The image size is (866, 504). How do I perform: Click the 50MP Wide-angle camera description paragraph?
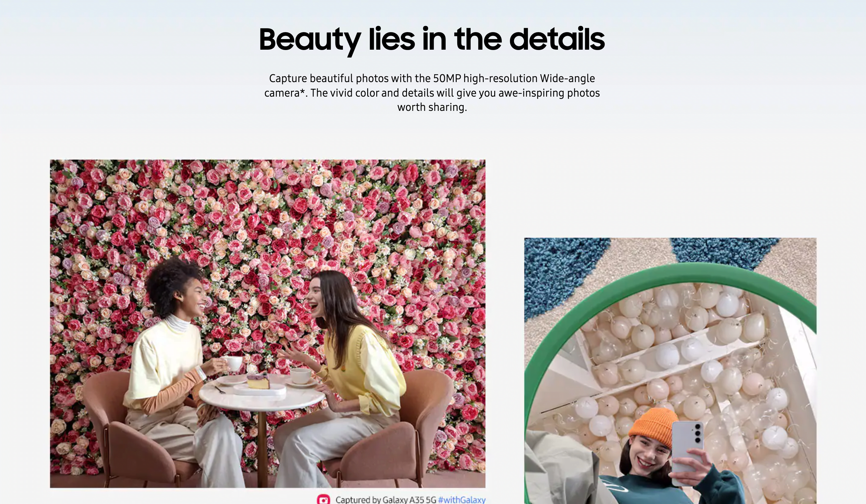(x=432, y=93)
